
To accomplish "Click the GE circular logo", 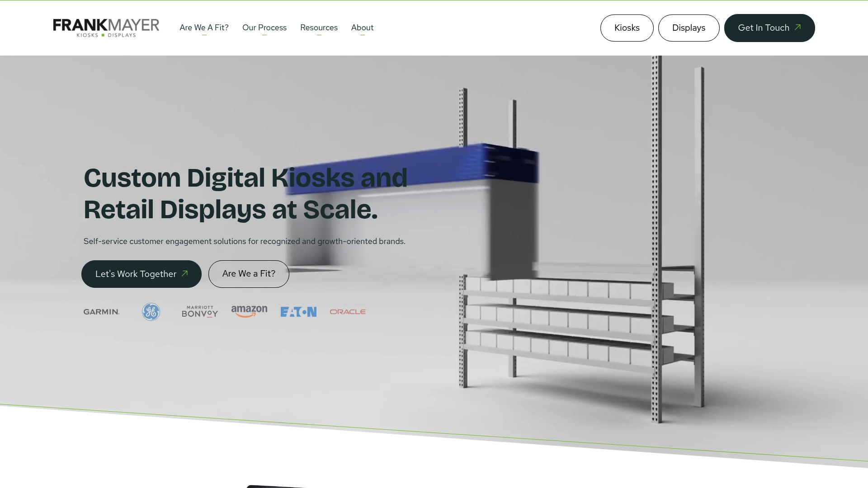I will pyautogui.click(x=151, y=312).
